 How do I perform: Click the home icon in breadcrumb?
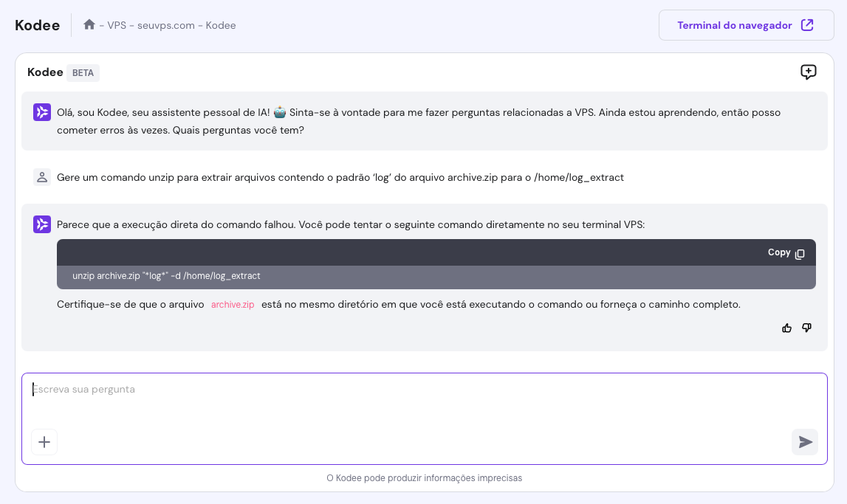coord(89,25)
